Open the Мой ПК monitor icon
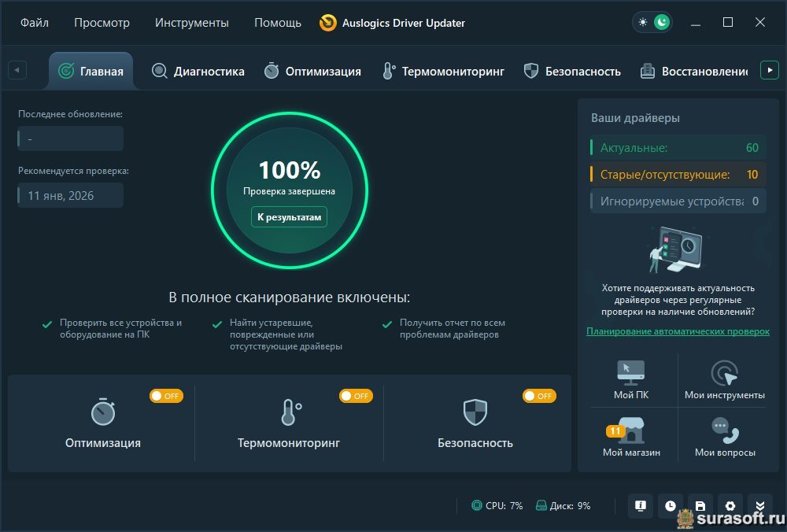This screenshot has height=532, width=787. coord(631,372)
